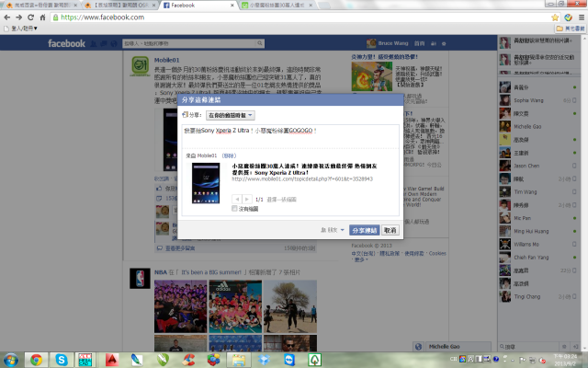Open the other bookmarks folder
Screen dimensions: 588x368
pyautogui.click(x=571, y=29)
